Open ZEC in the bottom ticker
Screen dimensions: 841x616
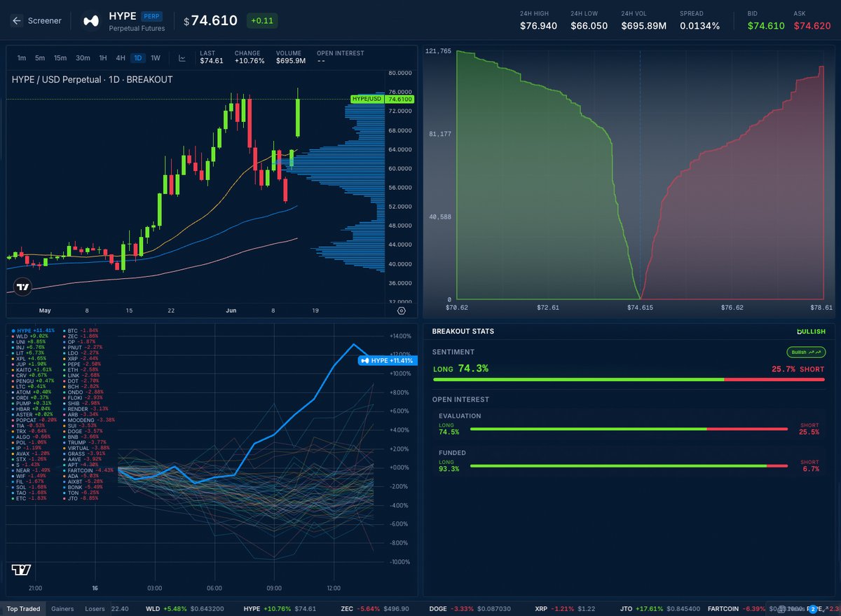coord(376,610)
